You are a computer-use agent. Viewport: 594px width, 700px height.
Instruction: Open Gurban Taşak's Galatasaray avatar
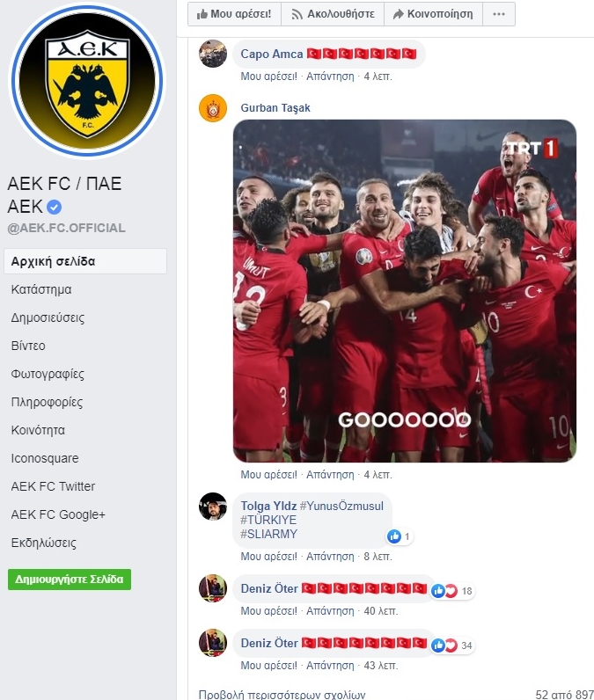point(213,107)
